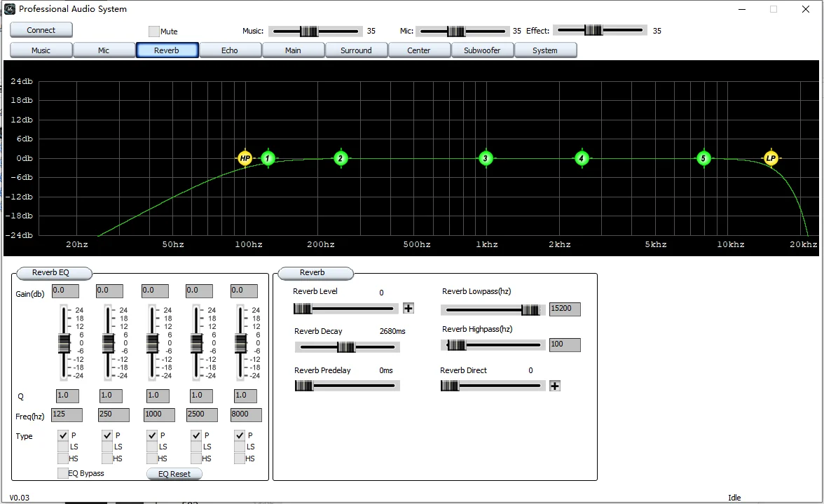Select green EQ band node 2
The height and width of the screenshot is (504, 824).
click(x=341, y=159)
